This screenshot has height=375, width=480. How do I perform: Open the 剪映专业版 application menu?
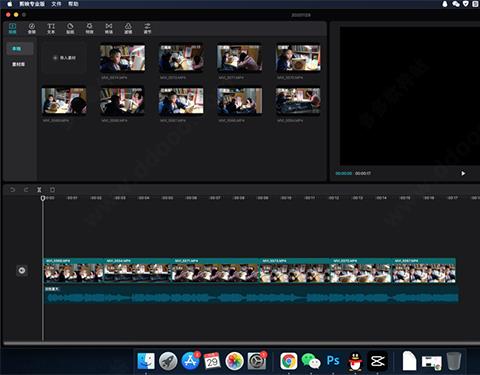coord(32,4)
